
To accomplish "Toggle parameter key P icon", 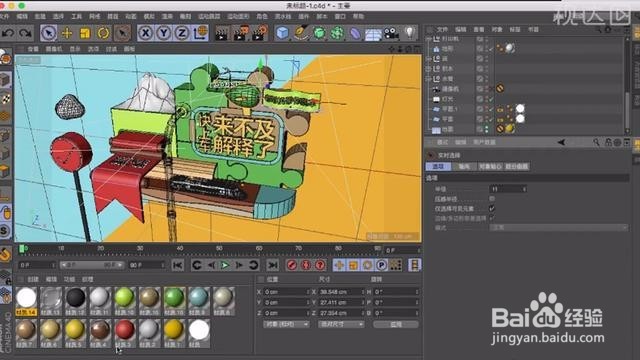I will pos(381,265).
